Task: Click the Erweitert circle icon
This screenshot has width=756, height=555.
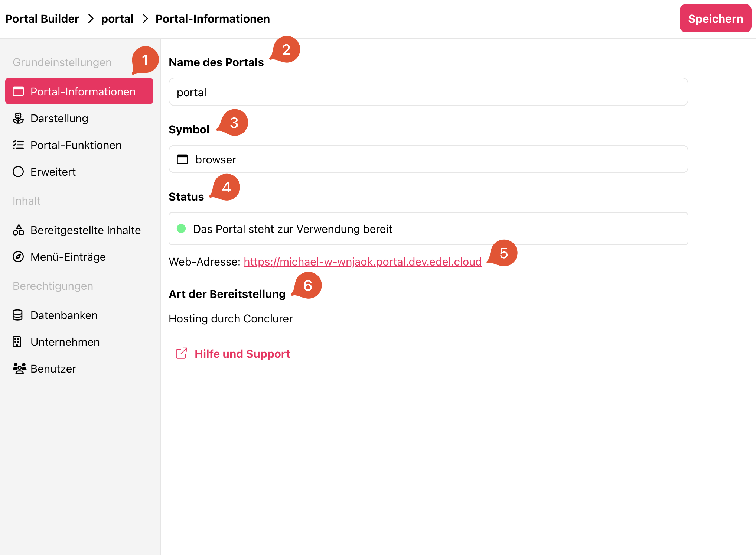Action: [x=18, y=172]
